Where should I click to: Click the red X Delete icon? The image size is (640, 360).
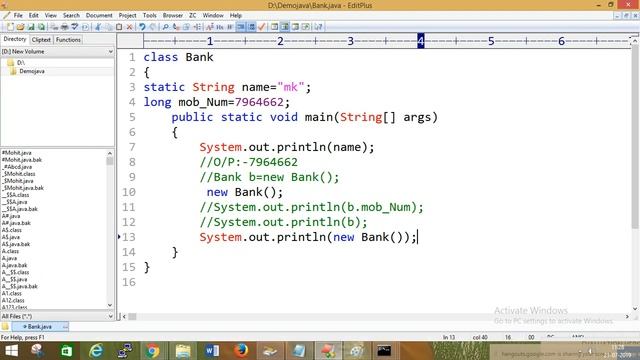[129, 27]
